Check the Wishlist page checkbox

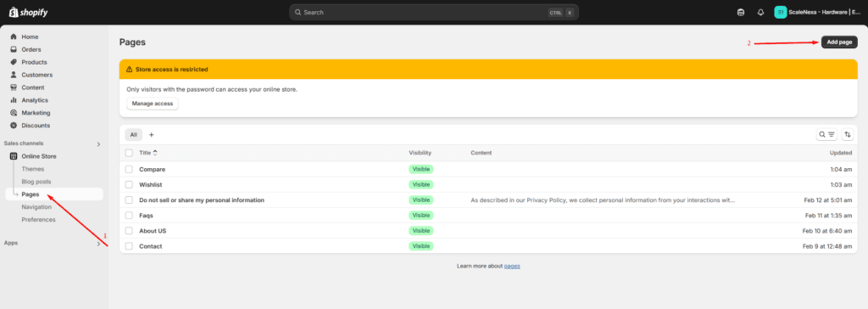tap(129, 185)
